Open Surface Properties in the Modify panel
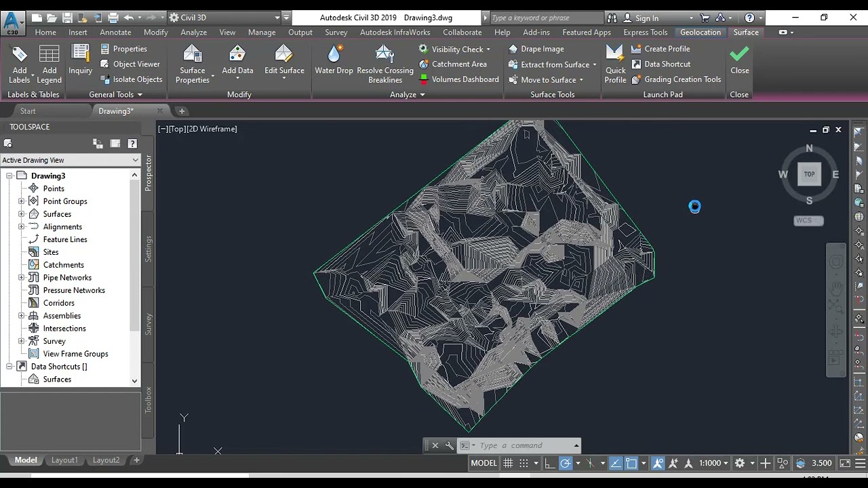 [x=193, y=64]
